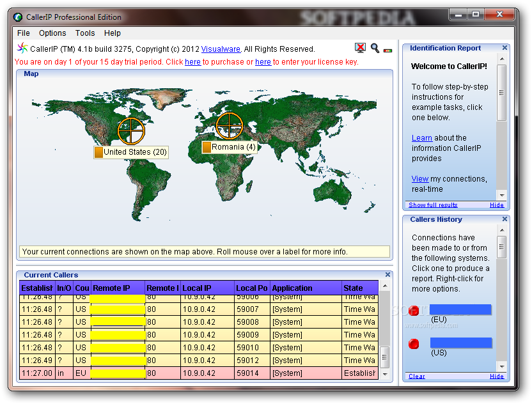This screenshot has height=404, width=532.
Task: Click the View my connections link
Action: pyautogui.click(x=420, y=179)
